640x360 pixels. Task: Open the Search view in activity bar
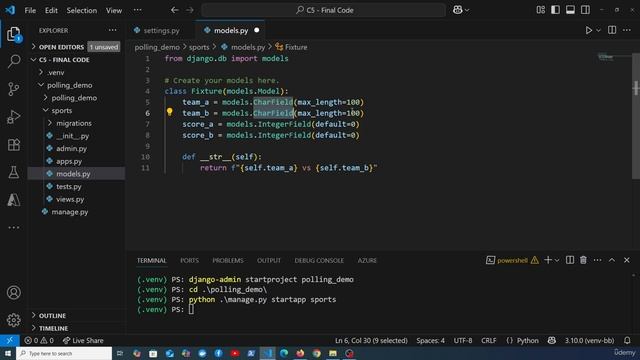click(x=14, y=61)
